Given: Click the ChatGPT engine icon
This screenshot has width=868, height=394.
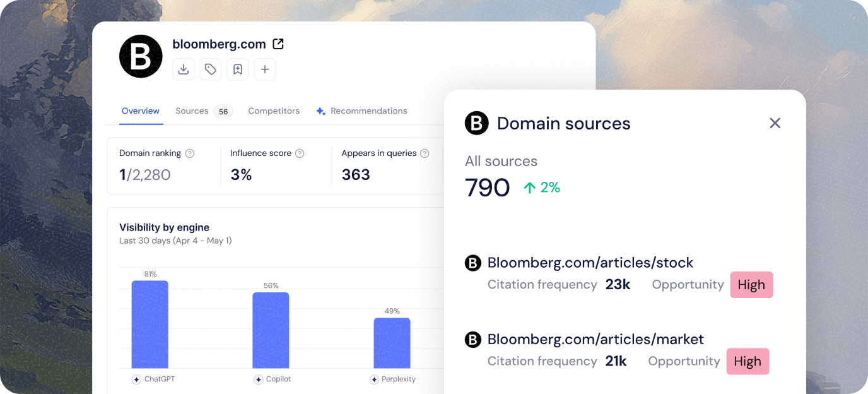Looking at the screenshot, I should click(136, 379).
